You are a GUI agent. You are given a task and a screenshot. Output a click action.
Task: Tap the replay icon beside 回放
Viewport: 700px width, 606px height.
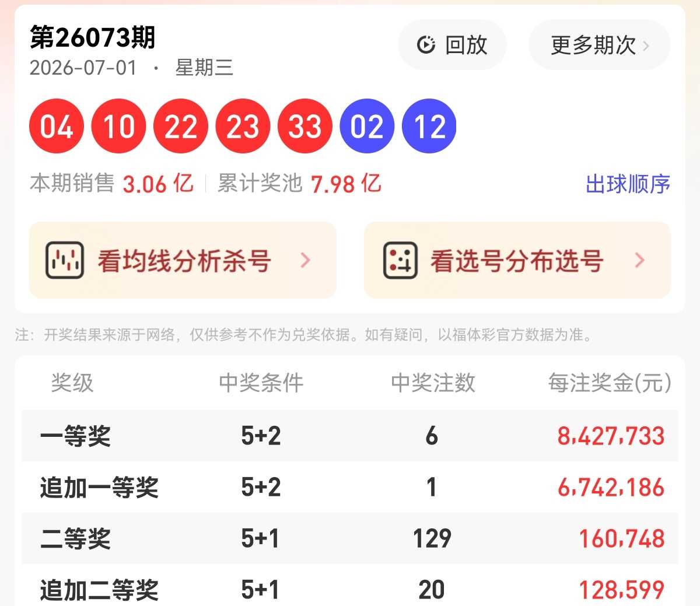click(x=426, y=45)
